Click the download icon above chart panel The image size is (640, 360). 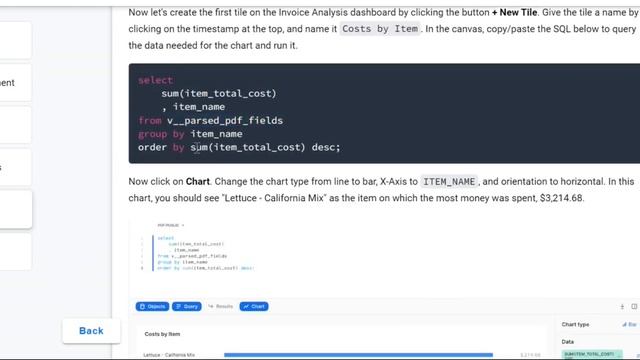pos(622,307)
